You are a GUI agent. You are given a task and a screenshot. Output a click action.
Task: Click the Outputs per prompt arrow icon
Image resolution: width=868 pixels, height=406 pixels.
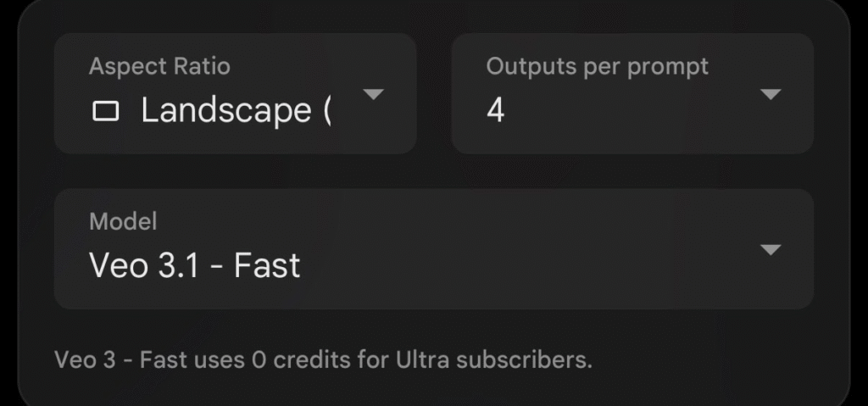(x=770, y=94)
